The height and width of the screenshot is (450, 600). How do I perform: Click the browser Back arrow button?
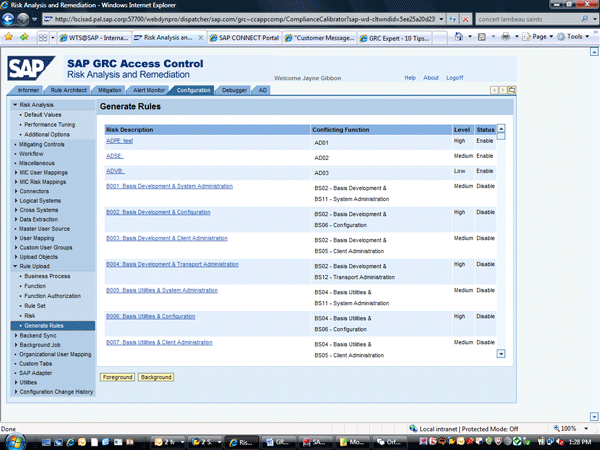[x=8, y=19]
